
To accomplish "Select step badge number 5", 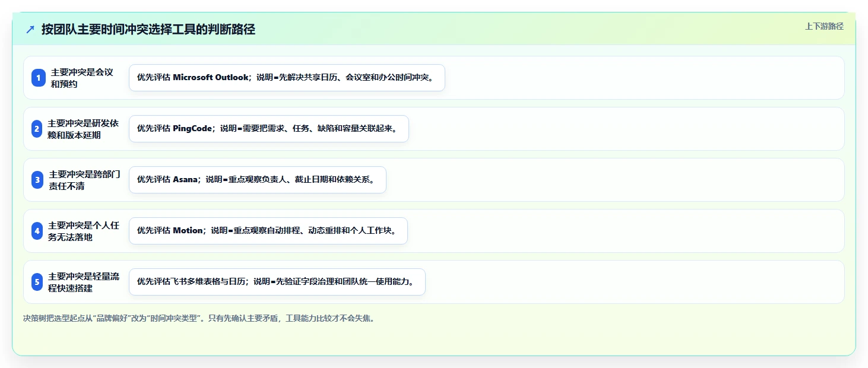I will click(x=37, y=282).
